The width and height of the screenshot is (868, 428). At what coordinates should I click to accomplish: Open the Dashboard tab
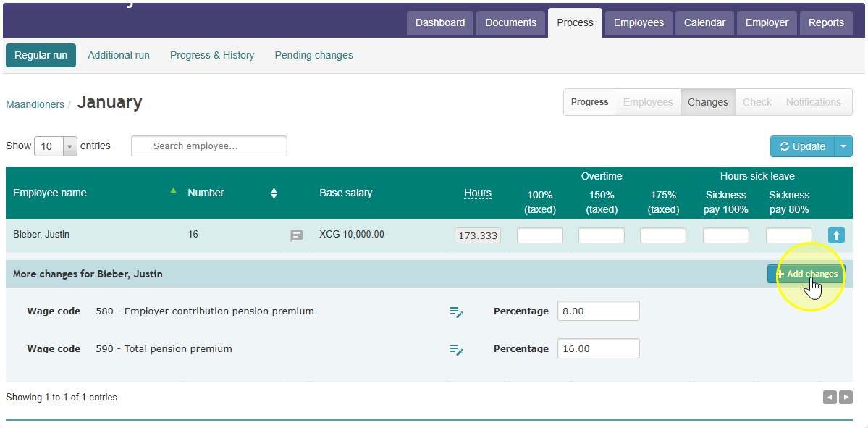point(440,22)
